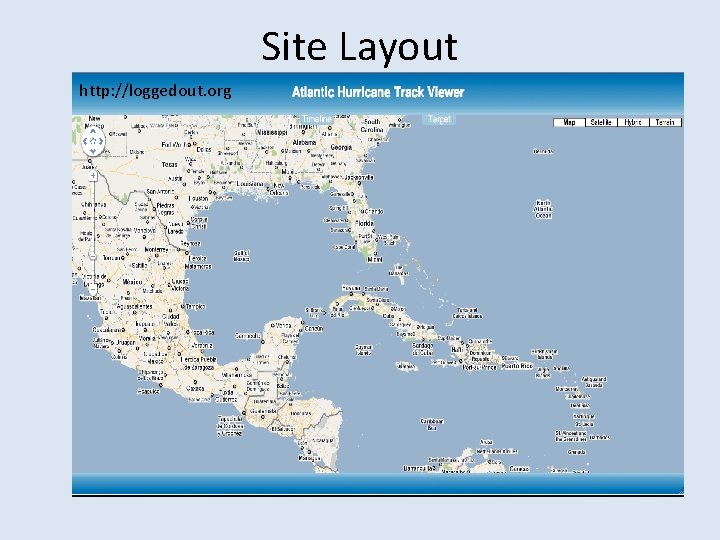Click the Cancún city label
Viewport: 720px width, 540px height.
coord(314,329)
